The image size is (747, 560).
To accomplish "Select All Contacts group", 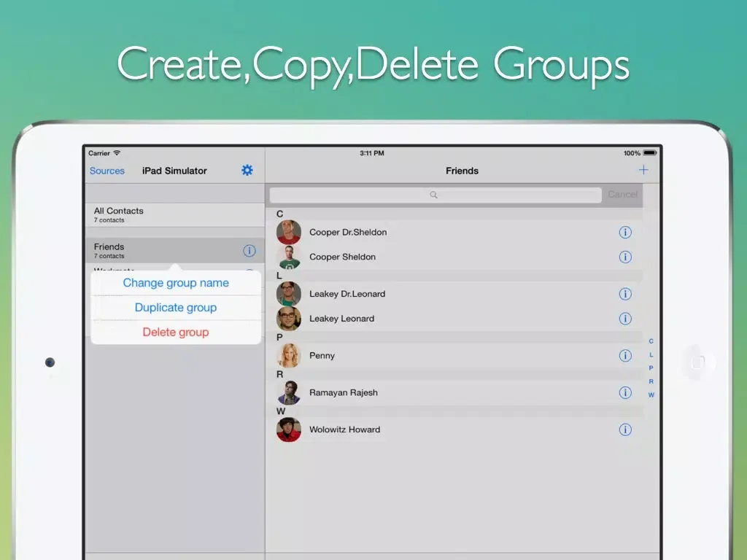I will click(x=175, y=215).
